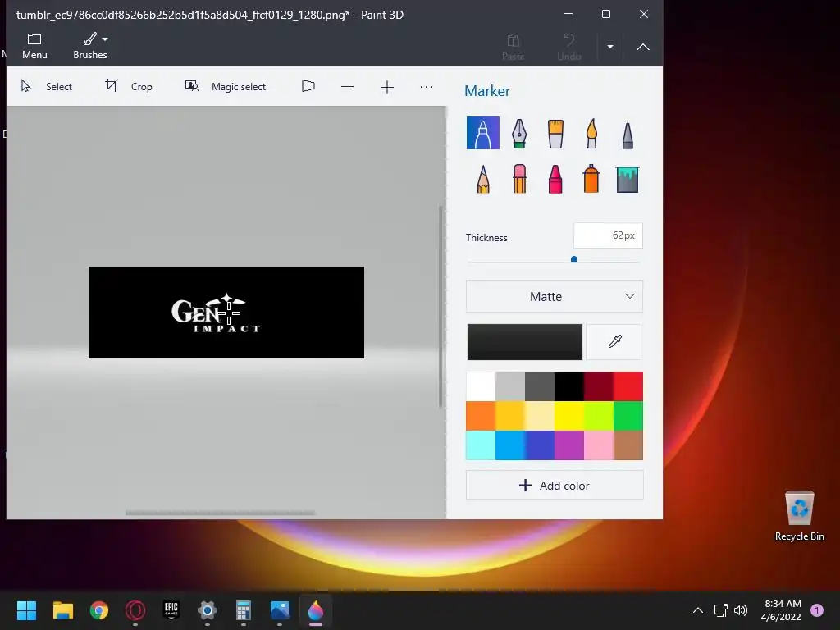Open the Matte material dropdown
The height and width of the screenshot is (630, 840).
tap(555, 296)
